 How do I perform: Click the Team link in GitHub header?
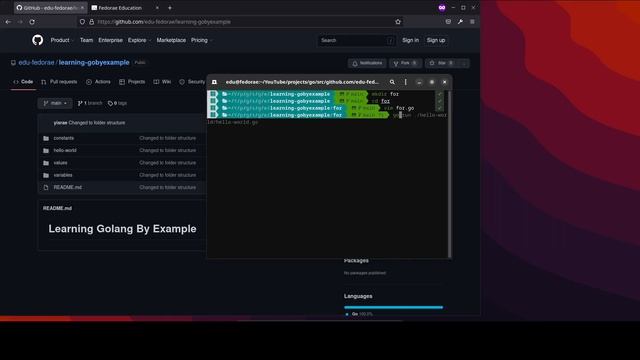87,40
